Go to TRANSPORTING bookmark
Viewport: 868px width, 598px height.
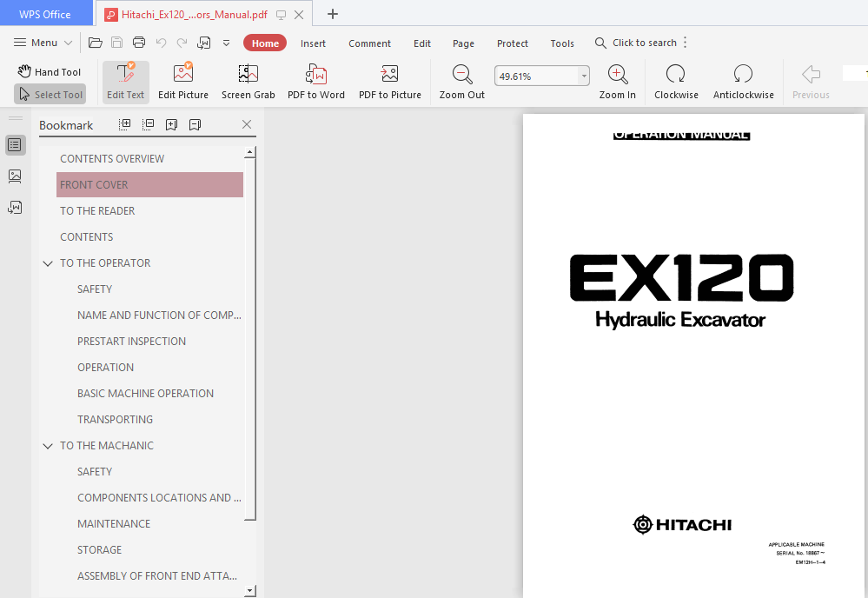pyautogui.click(x=116, y=419)
